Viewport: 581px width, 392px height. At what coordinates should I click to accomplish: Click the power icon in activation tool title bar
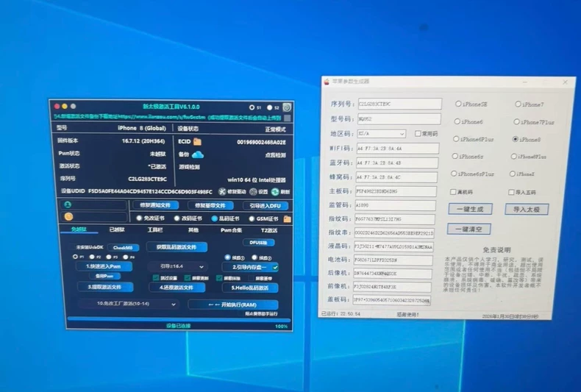coord(287,107)
